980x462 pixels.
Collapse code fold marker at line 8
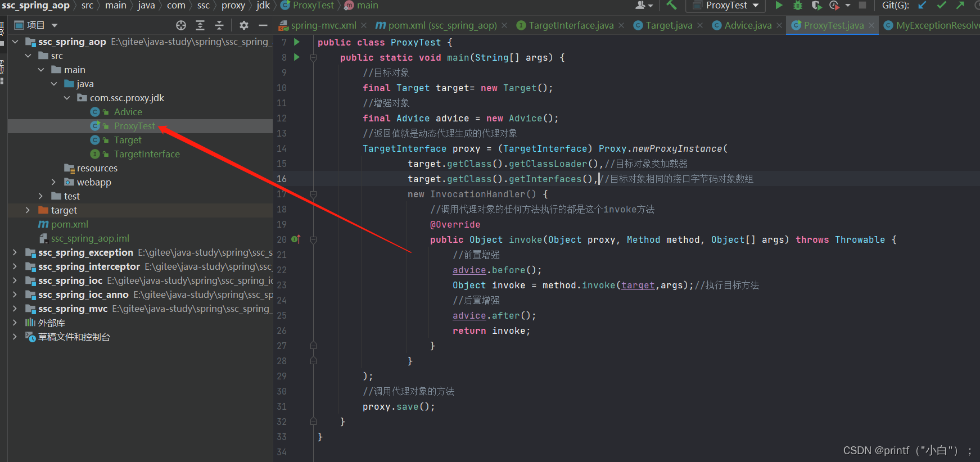[314, 57]
